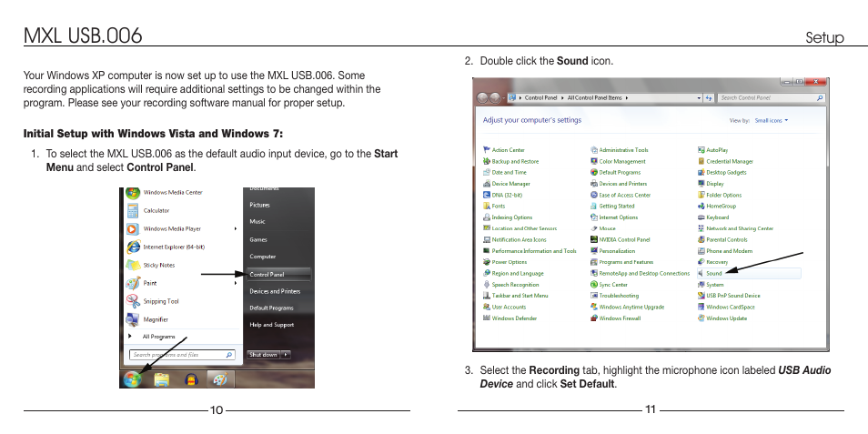Open NVIDIA Control Panel

click(x=621, y=239)
